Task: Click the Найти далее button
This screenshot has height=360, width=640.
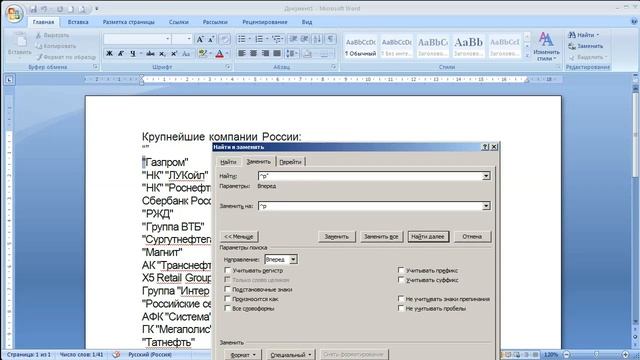Action: [428, 237]
